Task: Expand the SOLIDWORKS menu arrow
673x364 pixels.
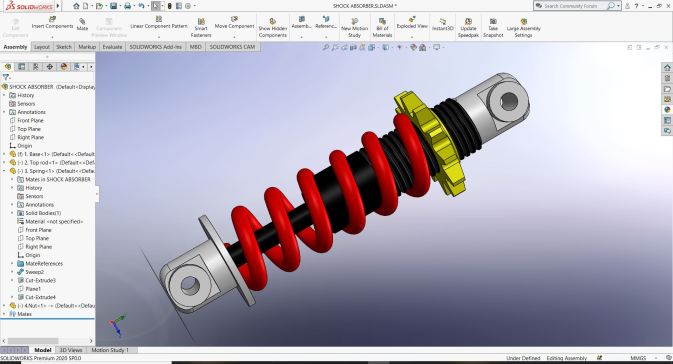Action: 58,6
